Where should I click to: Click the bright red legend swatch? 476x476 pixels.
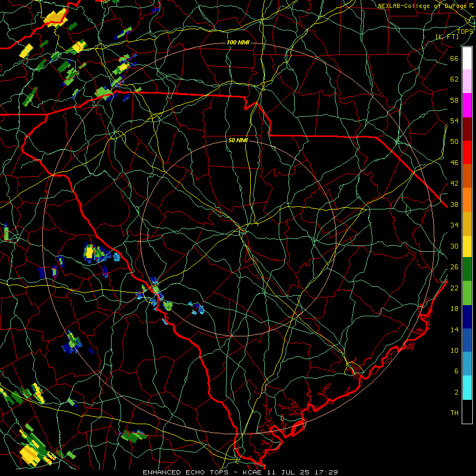coord(467,152)
